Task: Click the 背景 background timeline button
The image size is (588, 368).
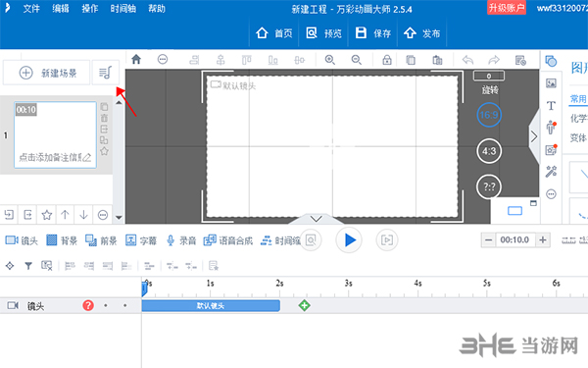Action: pyautogui.click(x=62, y=240)
